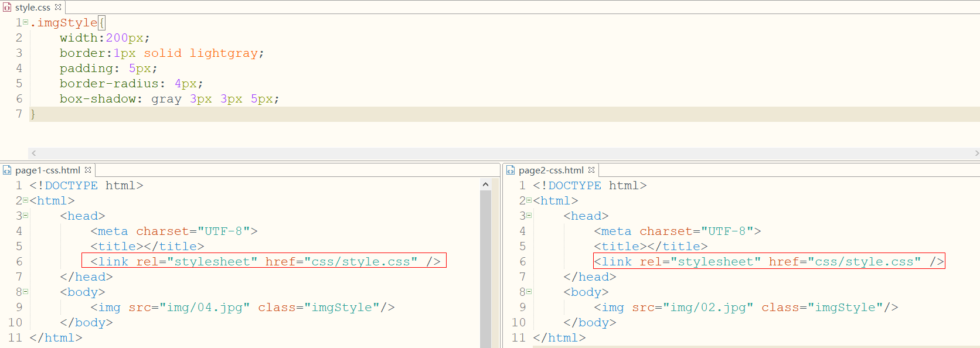Fold the head element in page2-css.html

(x=529, y=216)
